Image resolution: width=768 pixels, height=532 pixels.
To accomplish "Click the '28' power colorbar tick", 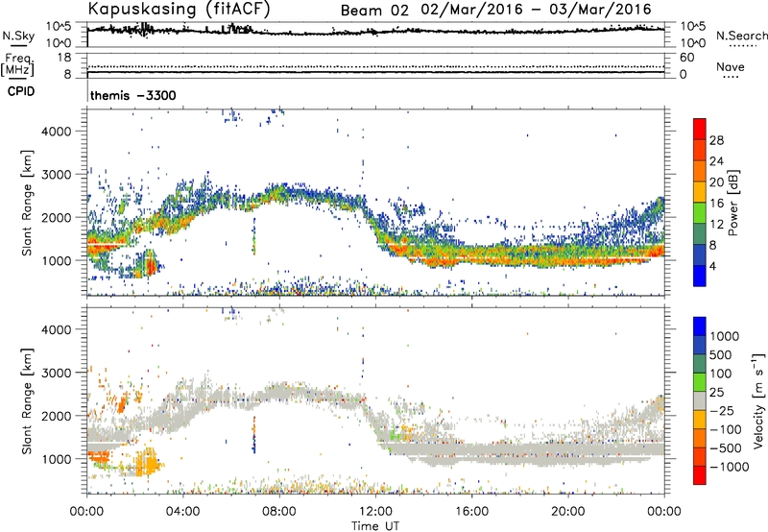I will 716,140.
